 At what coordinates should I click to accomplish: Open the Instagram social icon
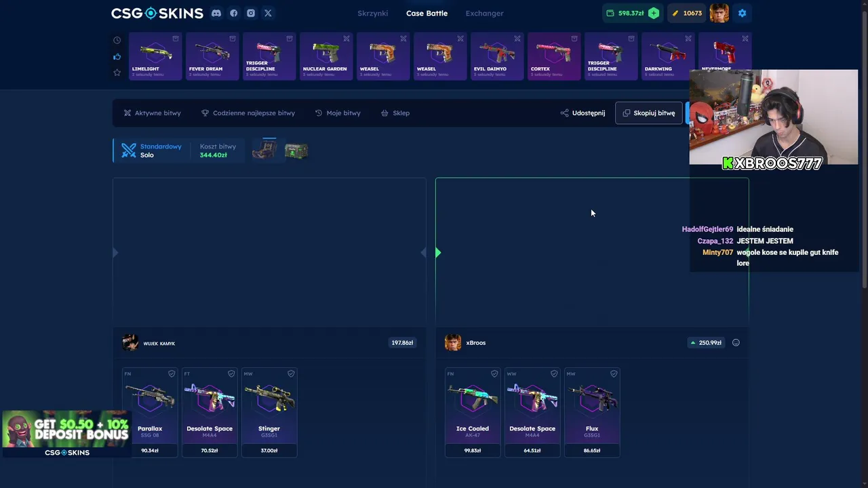(251, 13)
